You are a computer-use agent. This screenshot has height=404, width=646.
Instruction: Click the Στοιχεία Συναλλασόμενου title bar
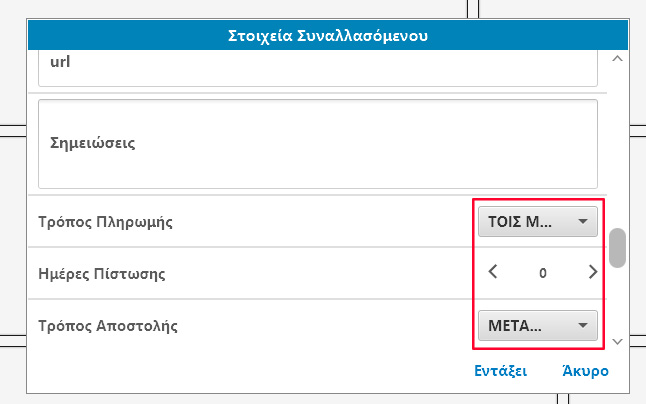tap(328, 36)
